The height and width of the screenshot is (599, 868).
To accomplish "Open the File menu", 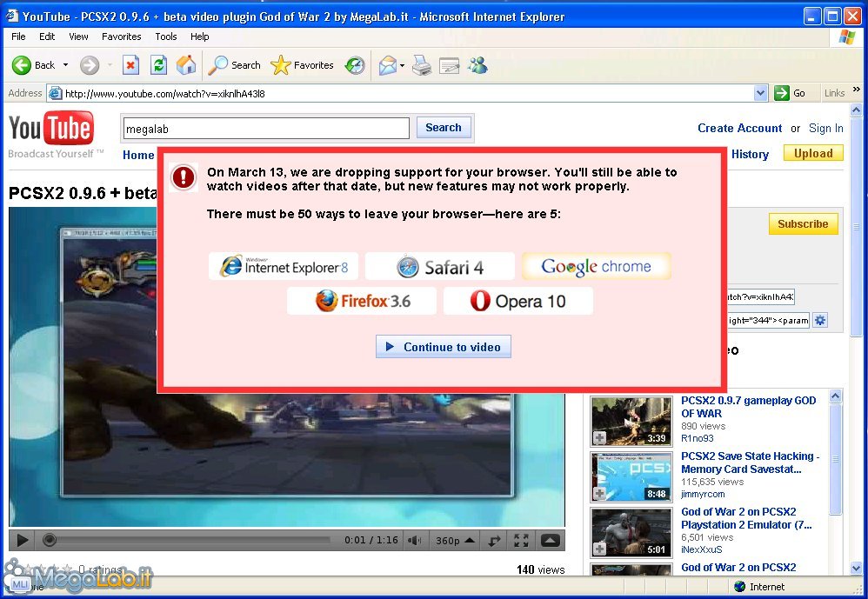I will [18, 37].
